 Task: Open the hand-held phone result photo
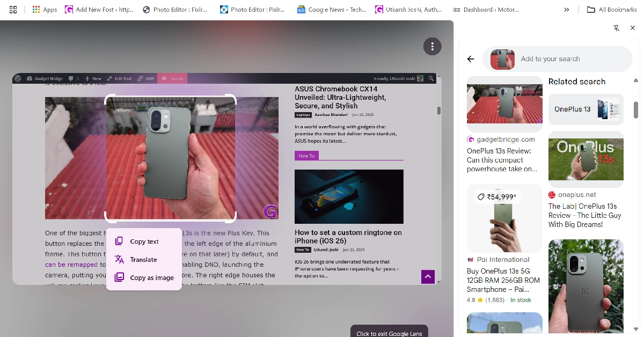pyautogui.click(x=586, y=286)
